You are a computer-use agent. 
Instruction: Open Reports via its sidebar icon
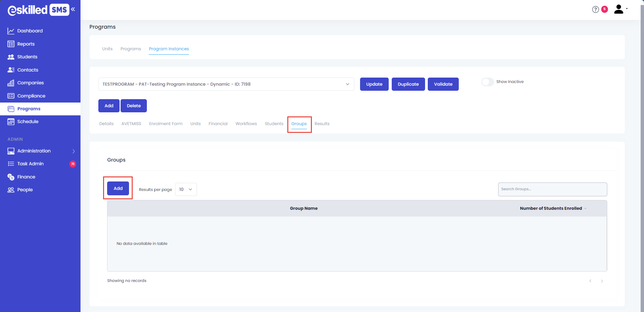point(11,44)
